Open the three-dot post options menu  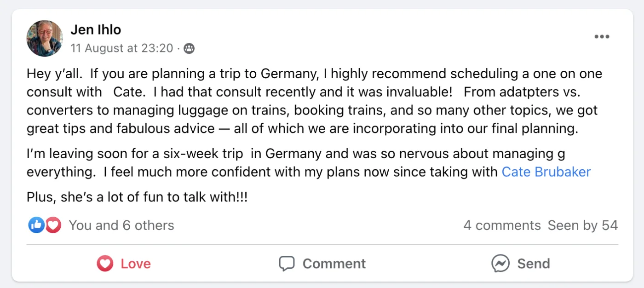602,37
